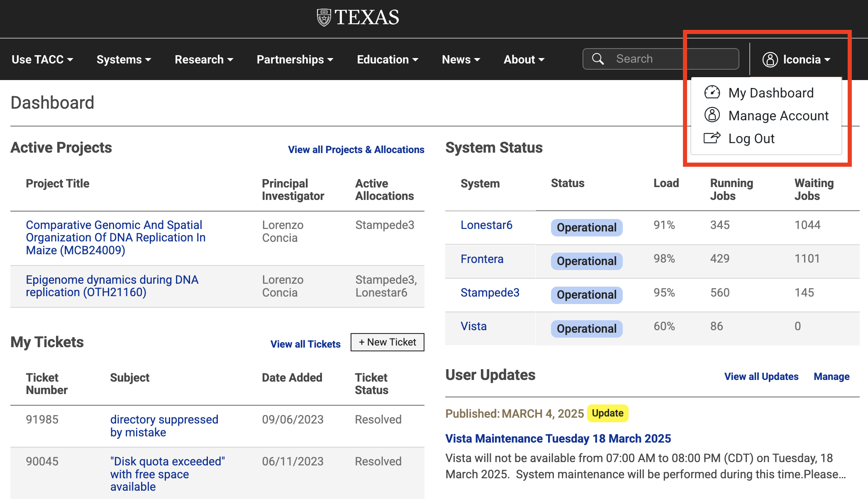Open View all Projects & Allocations

pos(356,150)
